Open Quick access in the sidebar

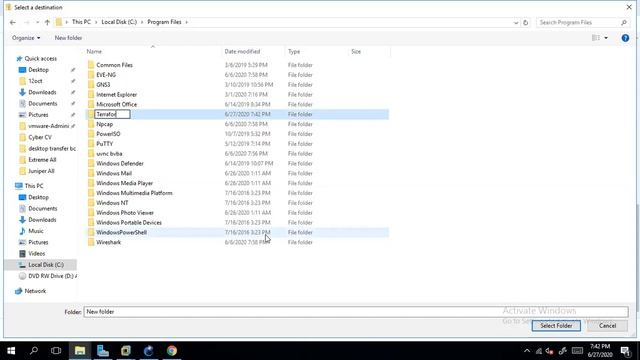click(40, 59)
